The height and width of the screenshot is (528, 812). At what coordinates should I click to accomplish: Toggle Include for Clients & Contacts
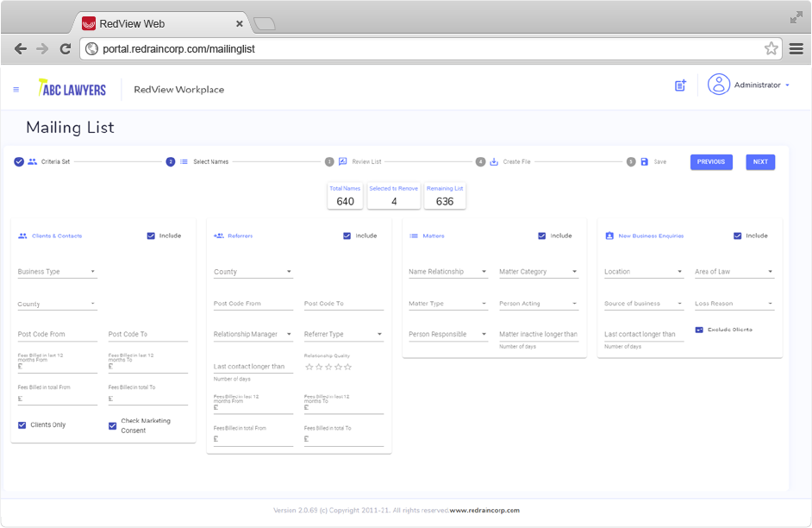tap(151, 236)
